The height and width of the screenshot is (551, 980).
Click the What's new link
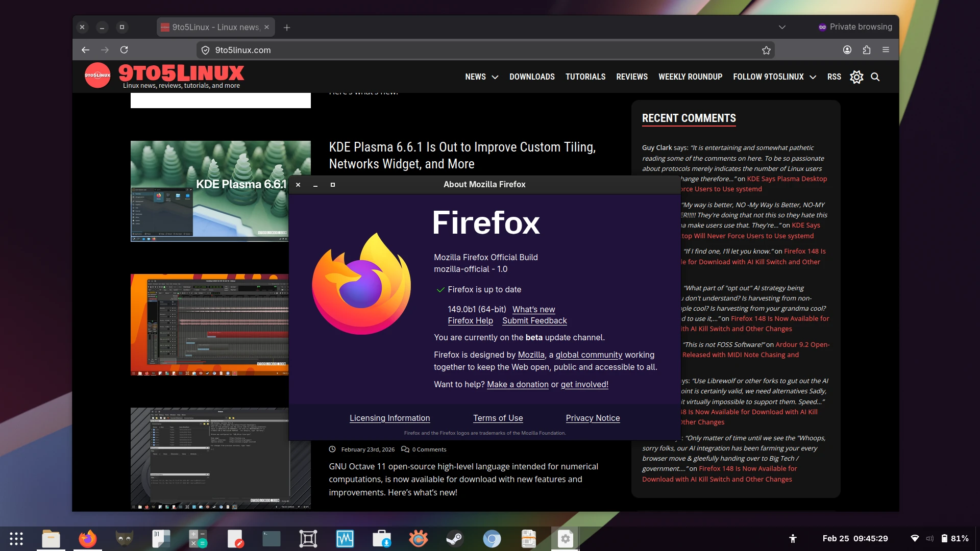click(x=533, y=309)
